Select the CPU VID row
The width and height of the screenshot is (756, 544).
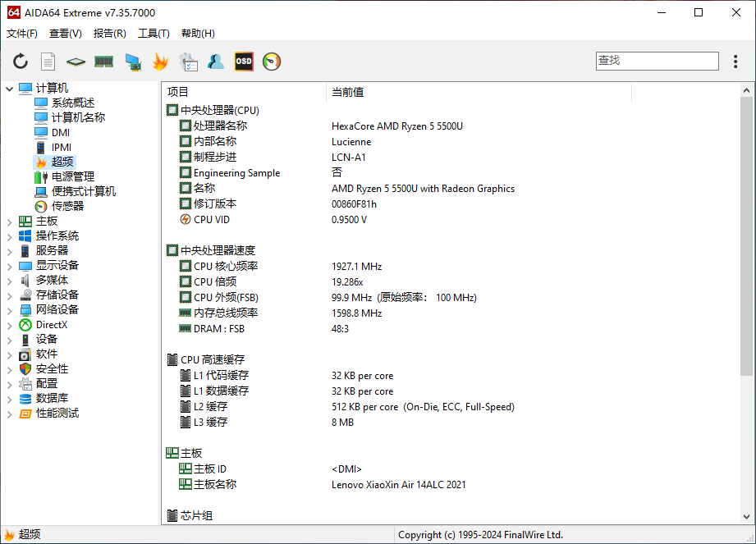coord(451,220)
